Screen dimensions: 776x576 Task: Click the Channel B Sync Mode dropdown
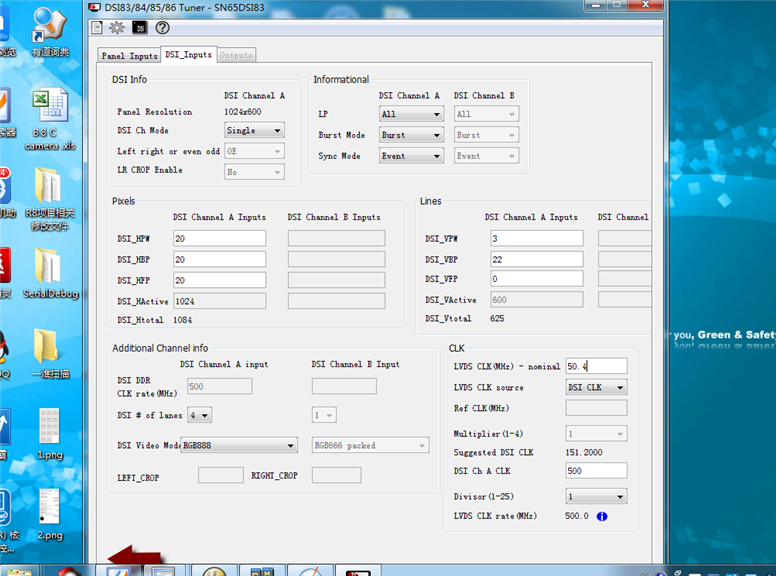pos(486,156)
